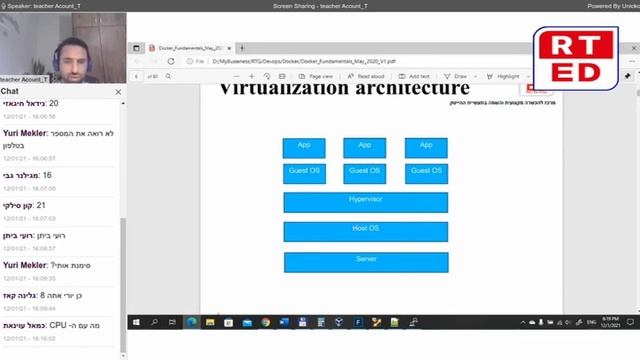This screenshot has height=360, width=640.
Task: Open the browser settings menu
Action: coord(632,61)
